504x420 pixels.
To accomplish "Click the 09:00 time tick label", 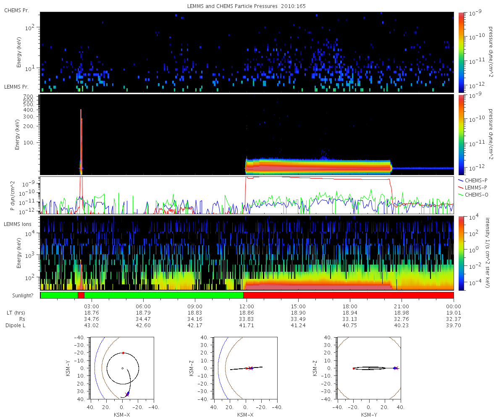I will [x=195, y=306].
